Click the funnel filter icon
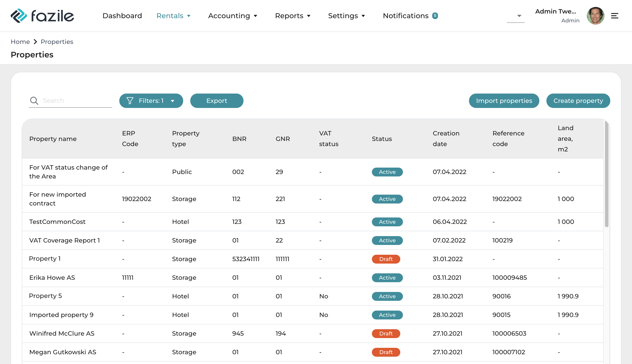This screenshot has height=364, width=632. [130, 101]
